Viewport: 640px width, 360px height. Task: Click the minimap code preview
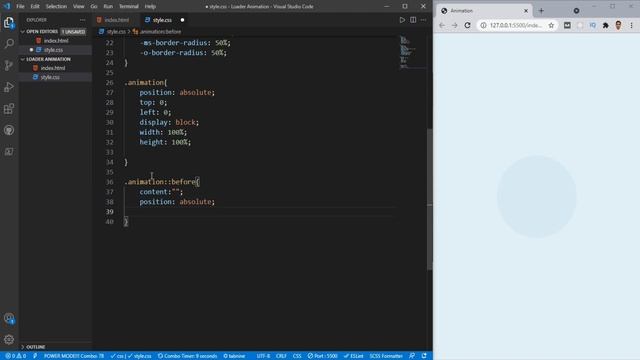coord(413,52)
